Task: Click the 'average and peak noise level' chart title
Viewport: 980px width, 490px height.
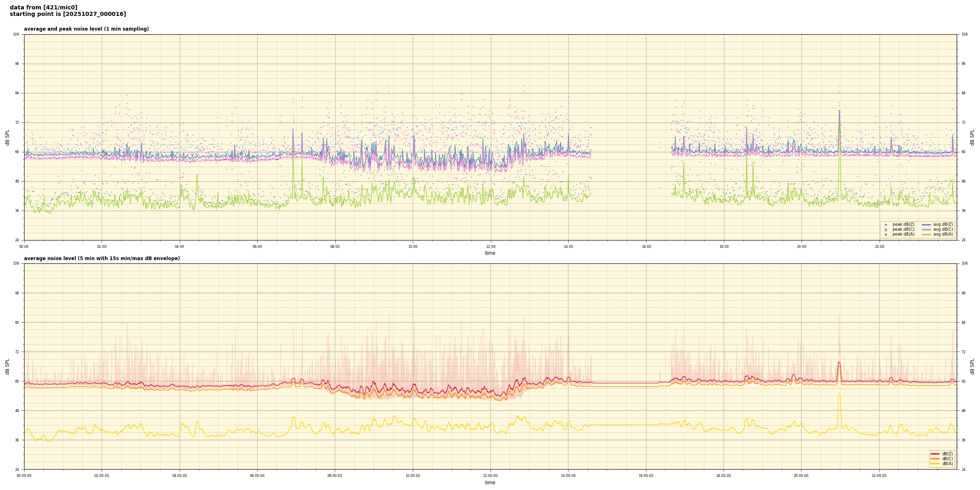Action: (86, 29)
